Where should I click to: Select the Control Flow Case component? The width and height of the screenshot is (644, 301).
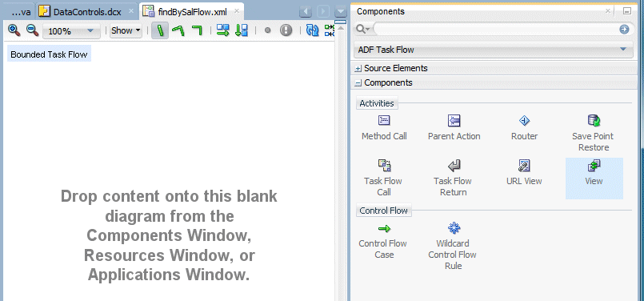coord(384,242)
